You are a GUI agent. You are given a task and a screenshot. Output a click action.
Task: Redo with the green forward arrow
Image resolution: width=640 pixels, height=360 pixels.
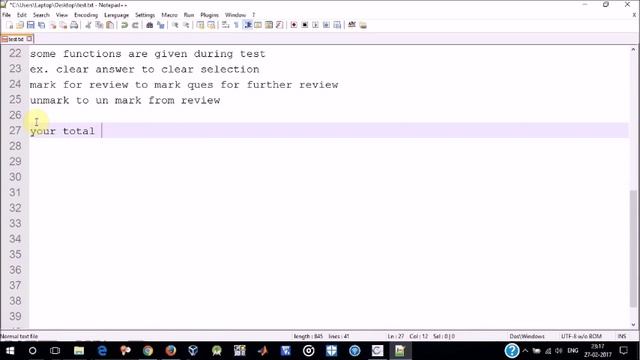pos(135,25)
